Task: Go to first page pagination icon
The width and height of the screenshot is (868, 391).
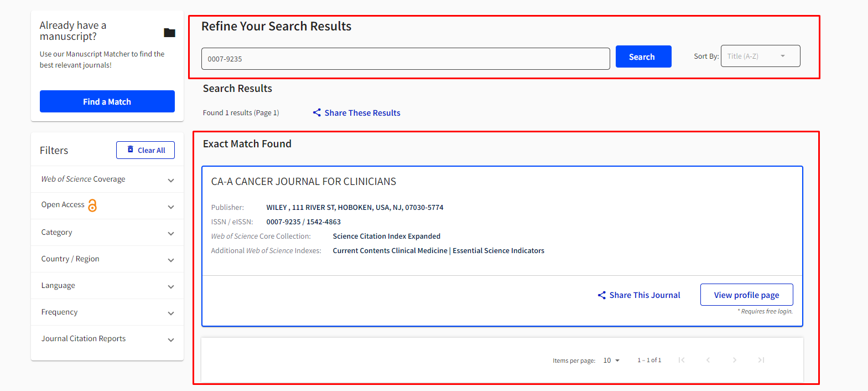Action: (x=682, y=360)
